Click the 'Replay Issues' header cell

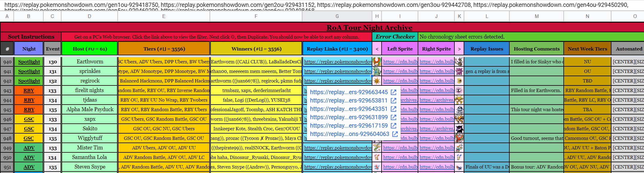pos(487,49)
